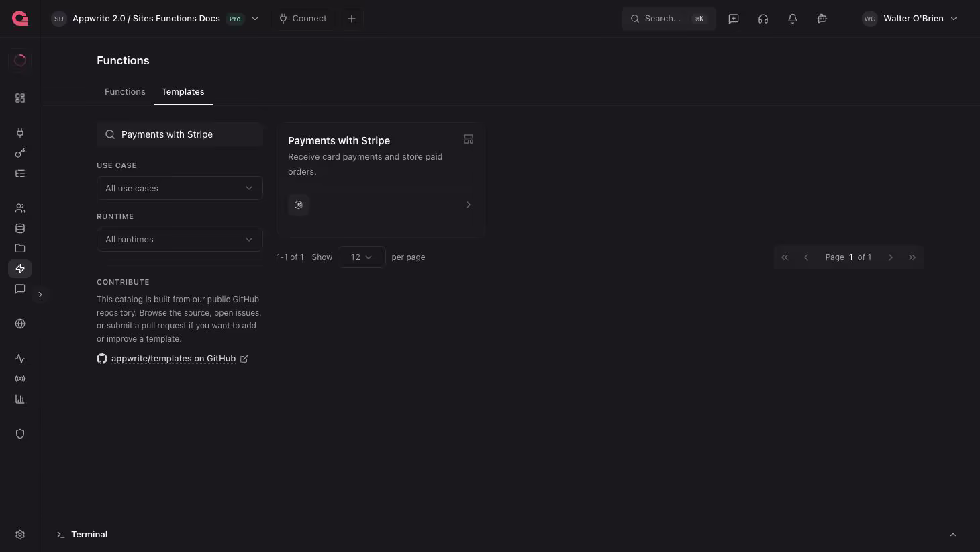
Task: Expand the Terminal panel chevron
Action: click(x=953, y=535)
